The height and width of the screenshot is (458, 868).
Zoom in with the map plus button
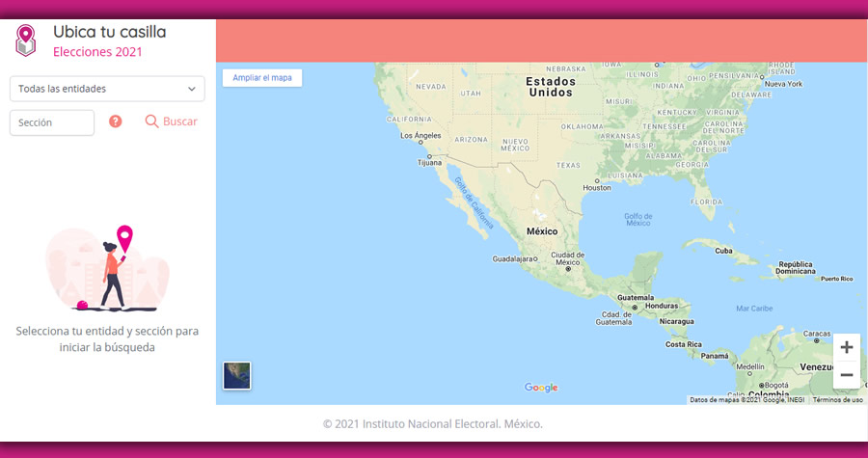tap(846, 347)
